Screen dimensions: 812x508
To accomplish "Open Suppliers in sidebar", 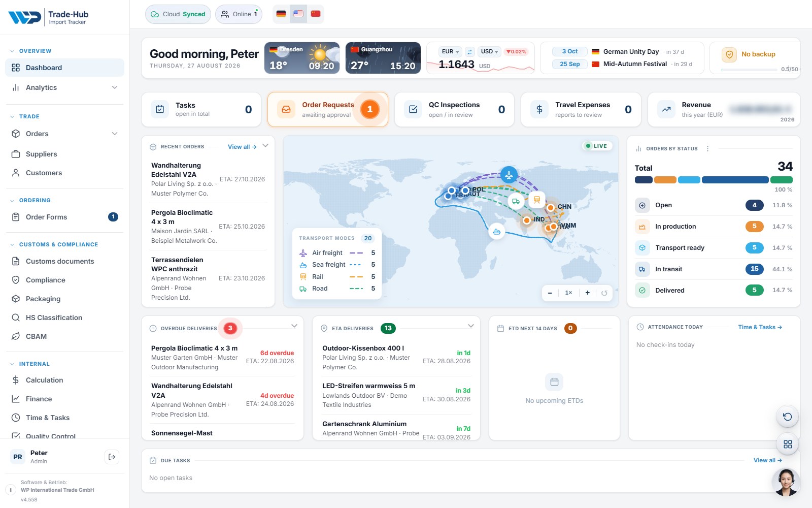I will pyautogui.click(x=64, y=154).
